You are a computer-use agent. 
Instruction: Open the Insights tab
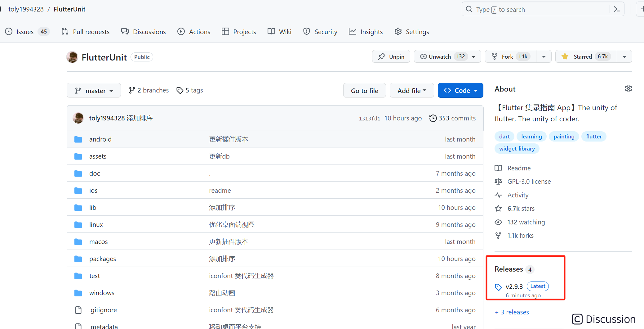pos(366,31)
